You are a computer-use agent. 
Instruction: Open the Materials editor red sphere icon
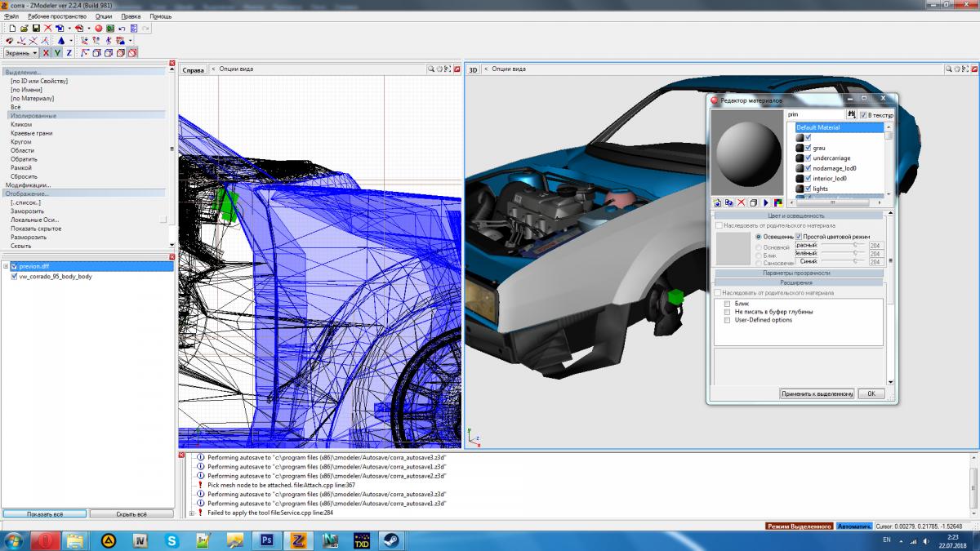[99, 28]
